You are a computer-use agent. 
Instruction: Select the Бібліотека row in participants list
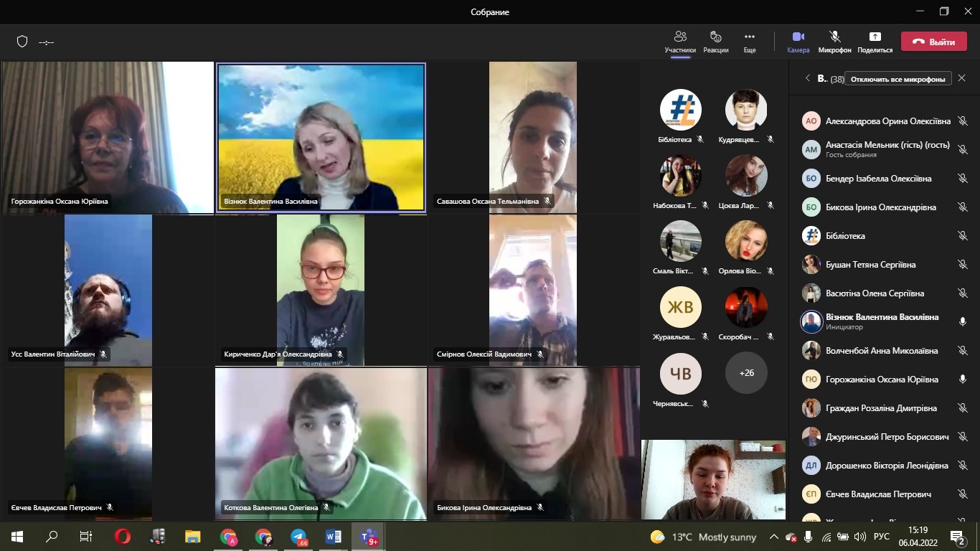click(x=885, y=236)
